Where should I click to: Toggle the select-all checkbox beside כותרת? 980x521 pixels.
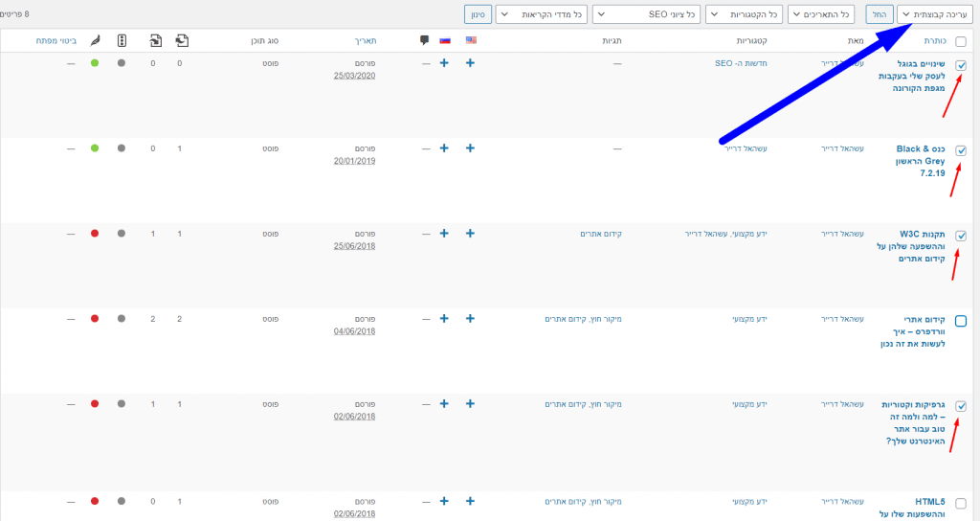(961, 42)
